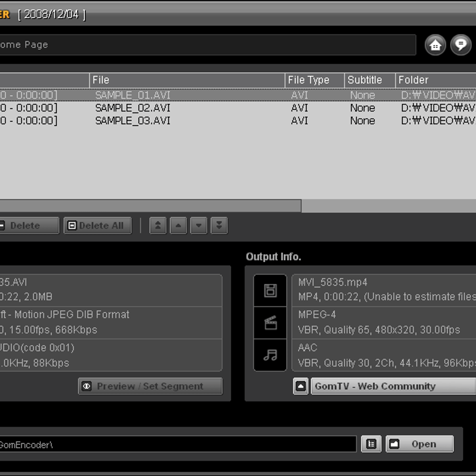The height and width of the screenshot is (476, 476).
Task: Open audio settings via music note icon
Action: pos(270,355)
